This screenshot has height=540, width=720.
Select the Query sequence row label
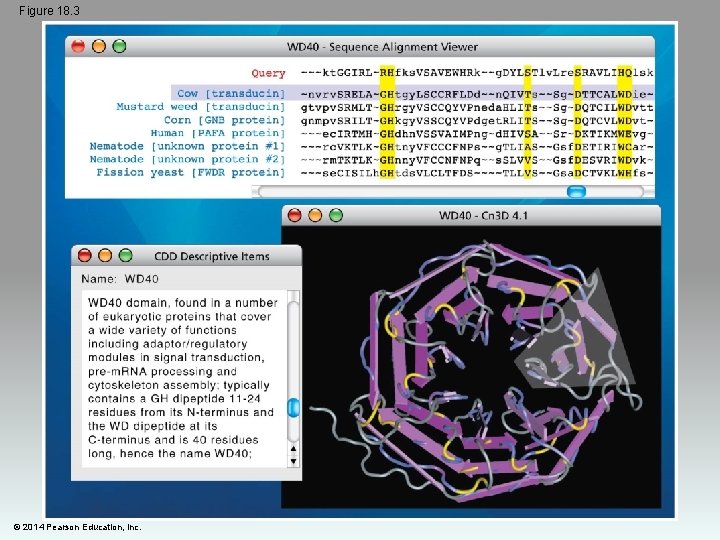268,73
